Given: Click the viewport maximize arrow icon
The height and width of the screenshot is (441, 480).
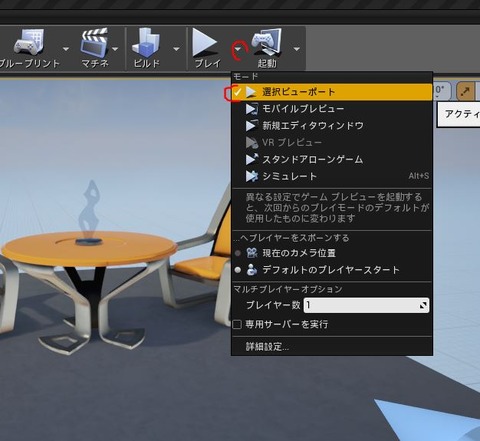Looking at the screenshot, I should [465, 91].
